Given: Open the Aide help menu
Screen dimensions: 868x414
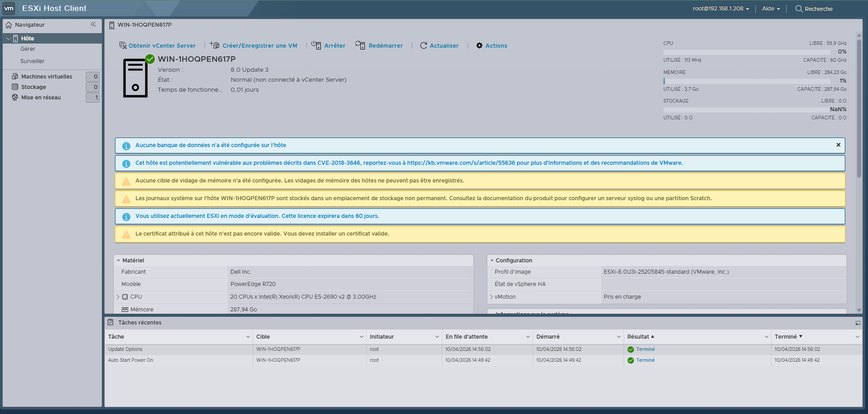Looking at the screenshot, I should point(771,9).
